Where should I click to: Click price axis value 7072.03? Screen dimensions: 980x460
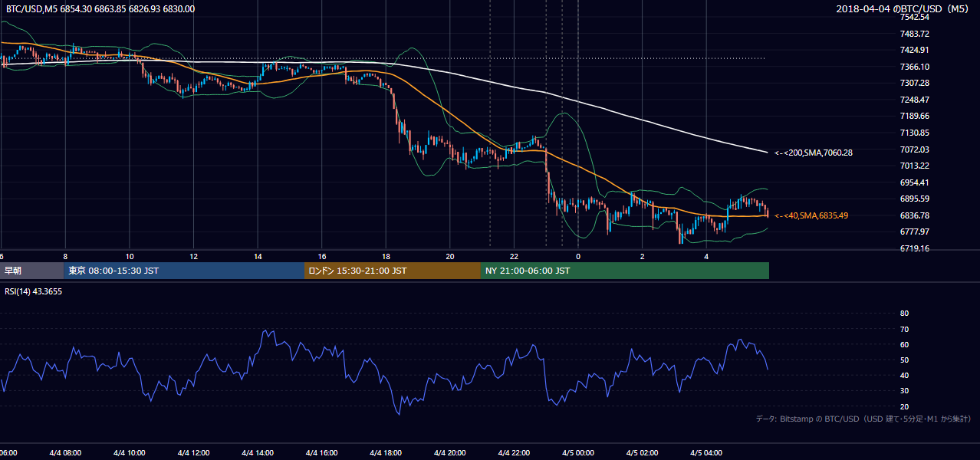915,149
